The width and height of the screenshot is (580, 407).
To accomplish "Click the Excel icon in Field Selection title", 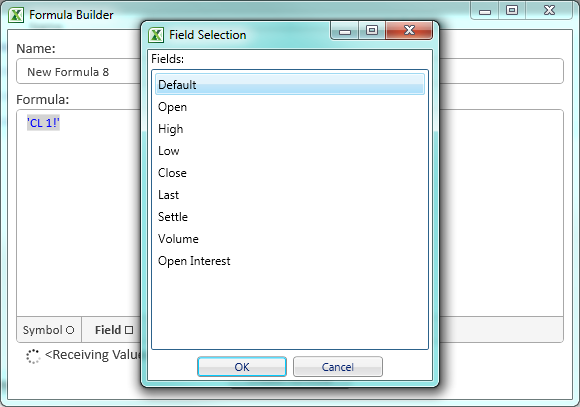I will (x=156, y=35).
